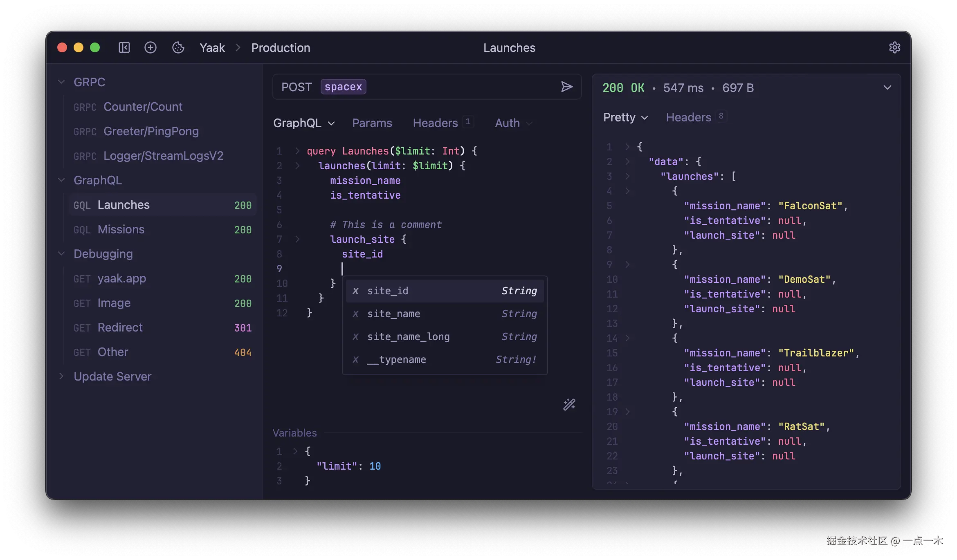The width and height of the screenshot is (957, 560).
Task: Toggle the sidebar panel icon
Action: [124, 47]
